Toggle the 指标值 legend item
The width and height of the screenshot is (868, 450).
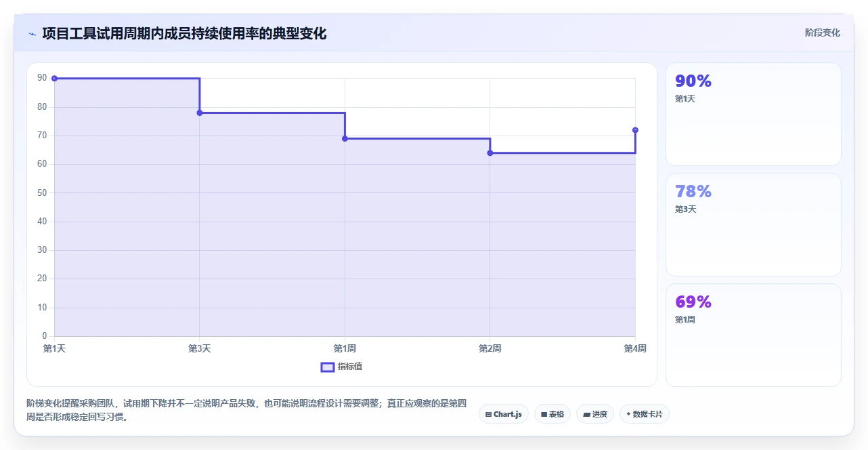342,367
